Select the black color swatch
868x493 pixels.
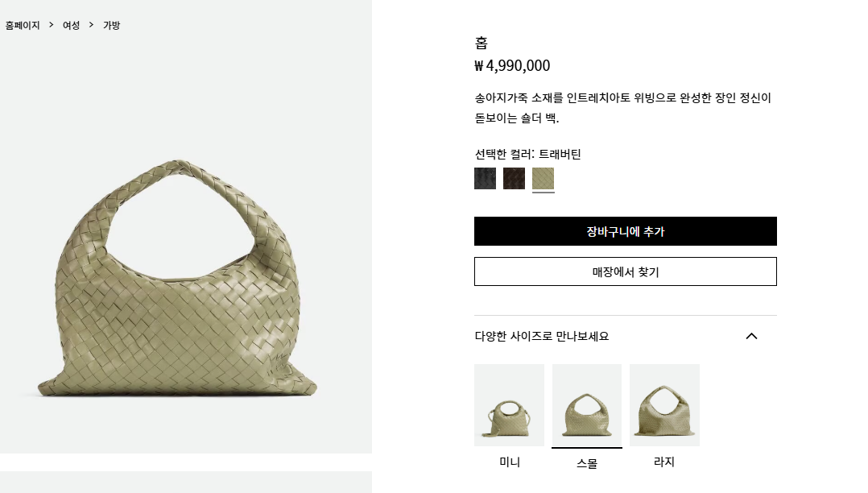tap(485, 178)
